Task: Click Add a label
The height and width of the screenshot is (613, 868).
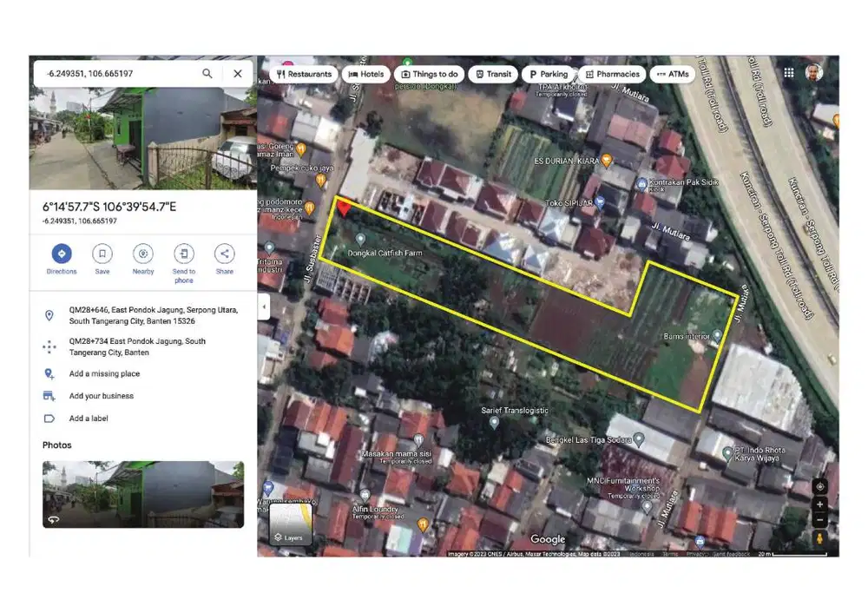Action: tap(143, 419)
